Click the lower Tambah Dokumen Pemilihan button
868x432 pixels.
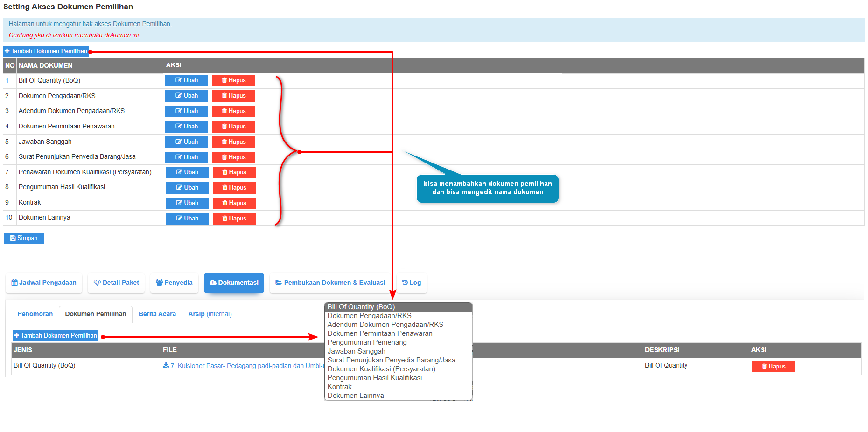tap(56, 336)
